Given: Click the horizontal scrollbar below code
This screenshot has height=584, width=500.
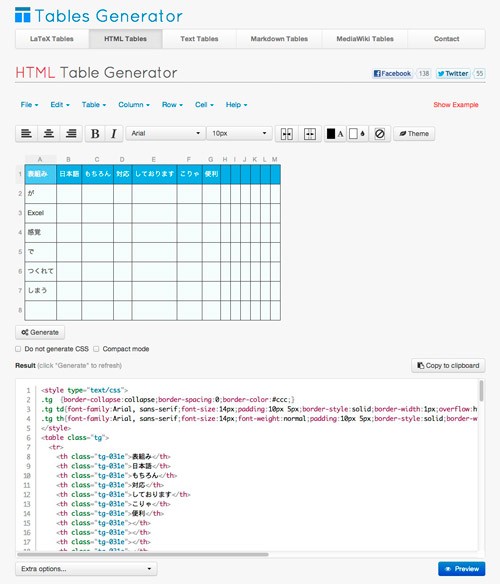Looking at the screenshot, I should [x=143, y=555].
